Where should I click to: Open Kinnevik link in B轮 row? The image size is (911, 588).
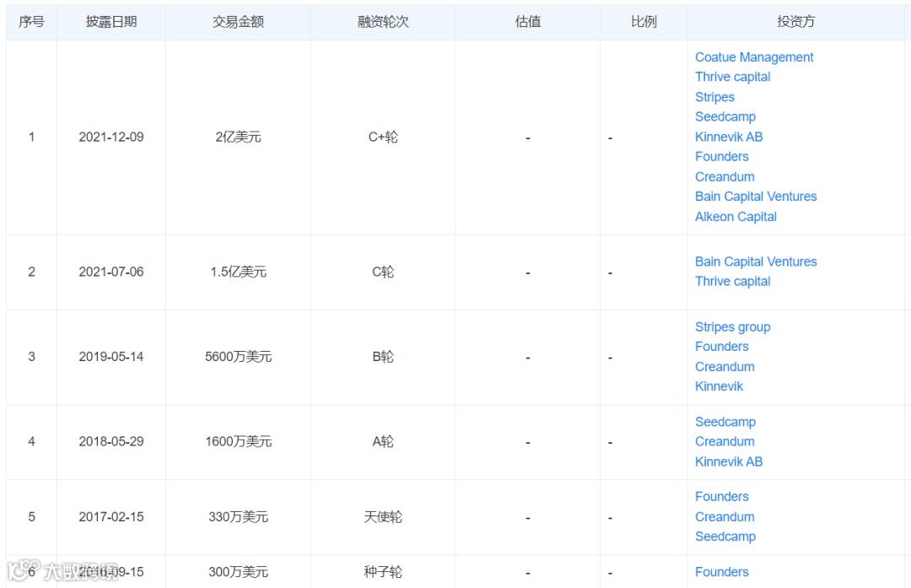click(x=719, y=386)
